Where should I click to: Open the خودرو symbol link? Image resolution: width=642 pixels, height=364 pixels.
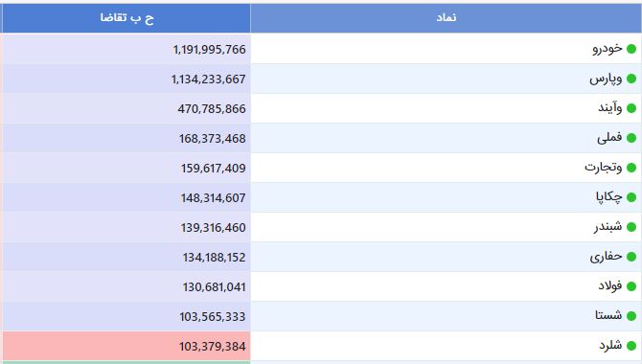pos(608,49)
